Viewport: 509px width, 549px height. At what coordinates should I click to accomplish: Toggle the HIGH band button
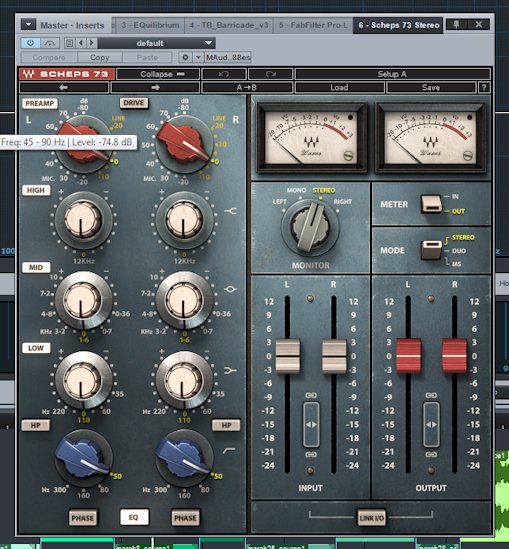coord(36,190)
